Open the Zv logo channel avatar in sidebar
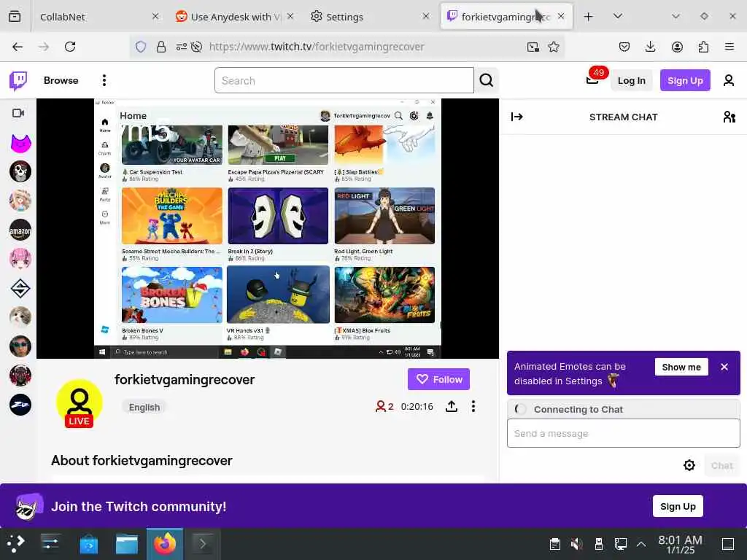 point(20,405)
